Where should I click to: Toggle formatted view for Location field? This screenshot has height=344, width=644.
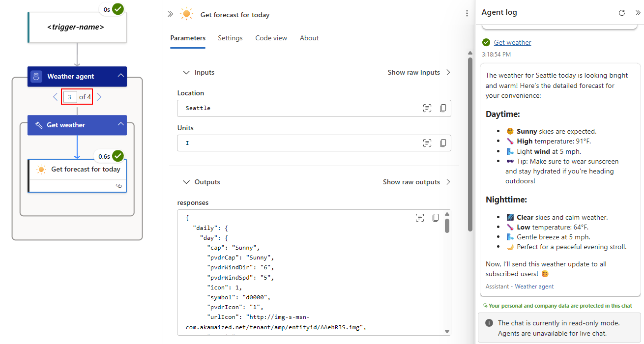click(427, 108)
